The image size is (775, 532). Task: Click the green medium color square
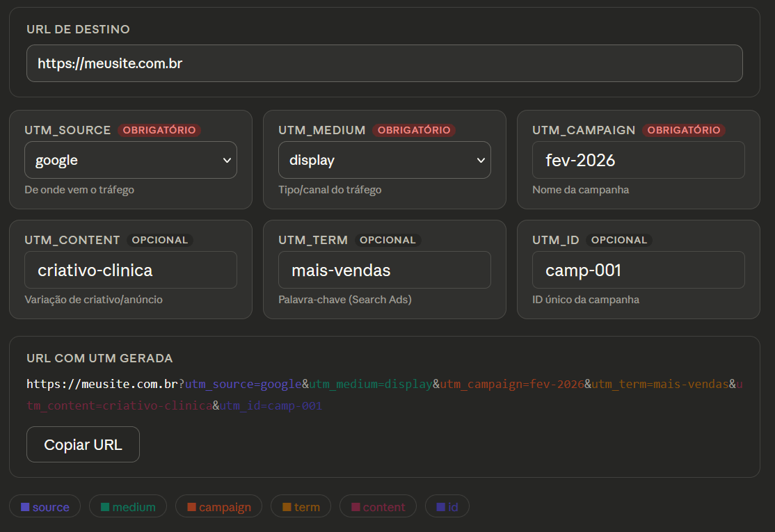pos(105,507)
